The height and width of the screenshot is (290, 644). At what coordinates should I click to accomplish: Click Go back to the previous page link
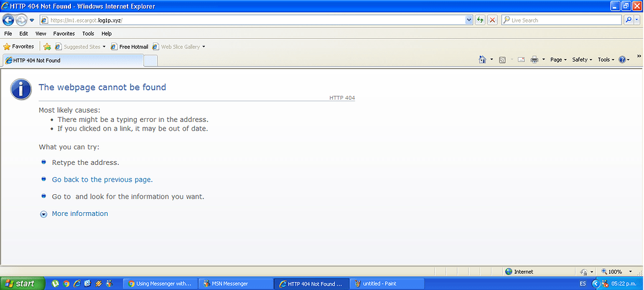[x=102, y=179]
